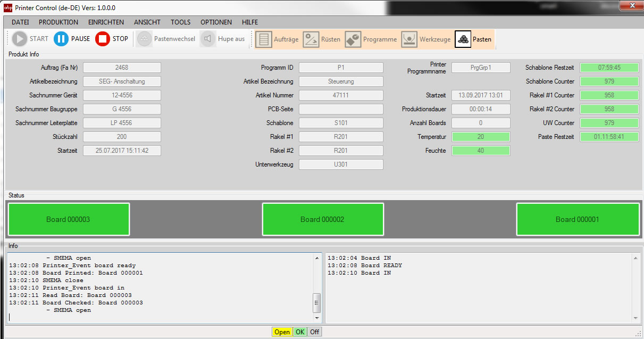Click the green Feuchte value 40
644x339 pixels.
tap(481, 151)
